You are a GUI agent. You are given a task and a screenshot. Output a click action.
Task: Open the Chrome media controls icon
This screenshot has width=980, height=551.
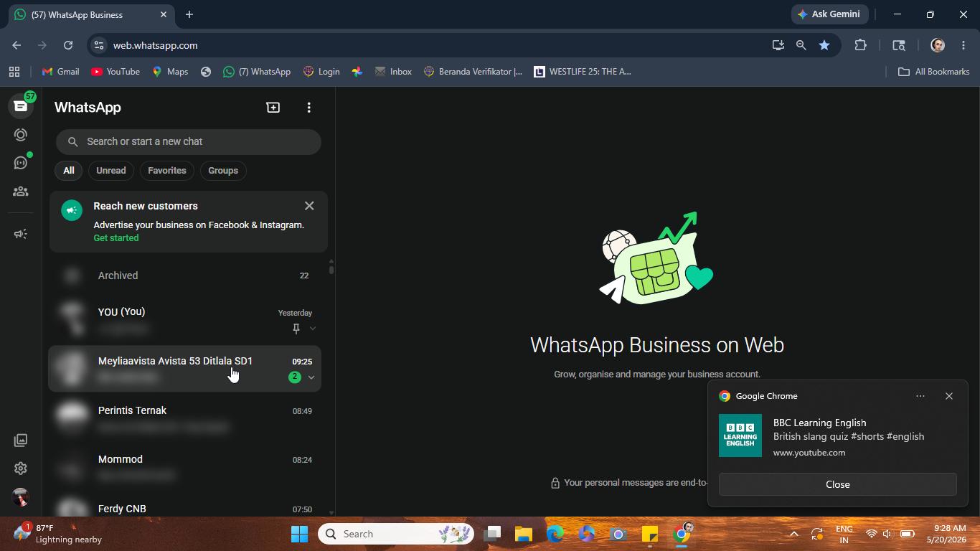coord(899,45)
